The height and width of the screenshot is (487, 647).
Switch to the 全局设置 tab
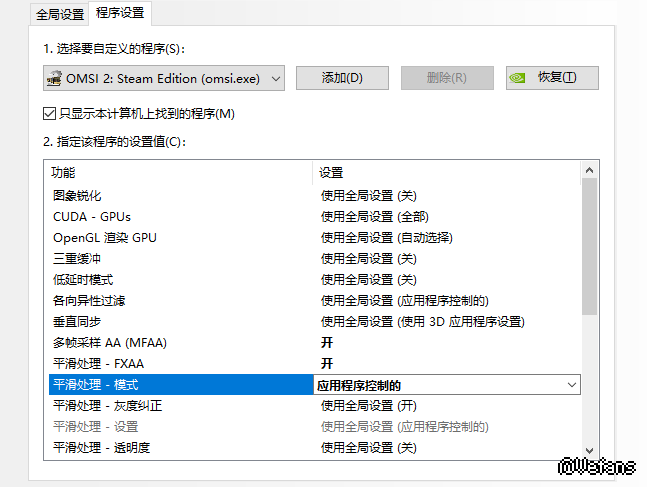pyautogui.click(x=60, y=14)
